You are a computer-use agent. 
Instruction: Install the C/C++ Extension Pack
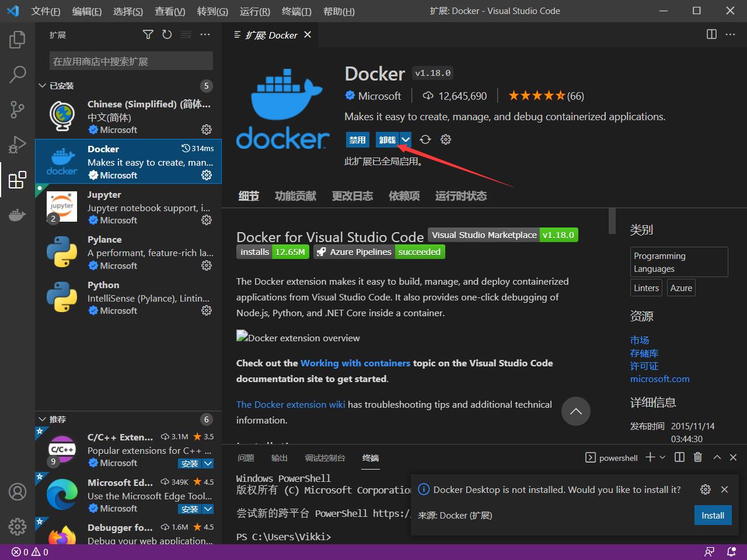(190, 463)
